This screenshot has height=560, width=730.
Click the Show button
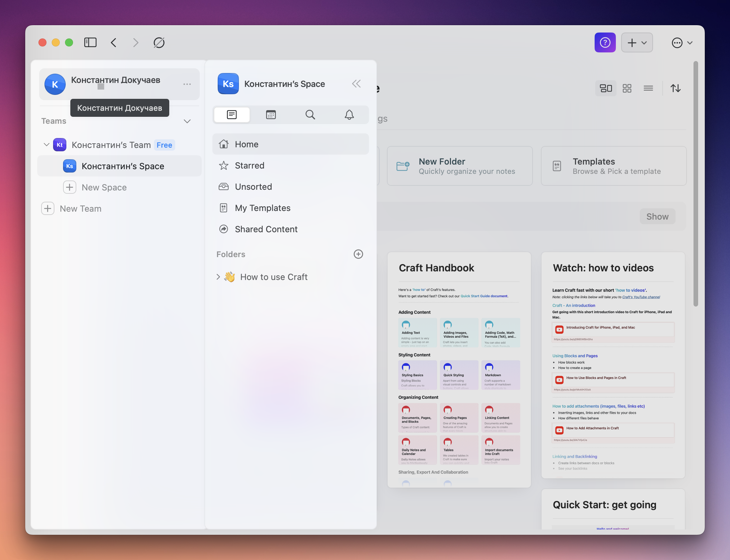click(x=657, y=216)
